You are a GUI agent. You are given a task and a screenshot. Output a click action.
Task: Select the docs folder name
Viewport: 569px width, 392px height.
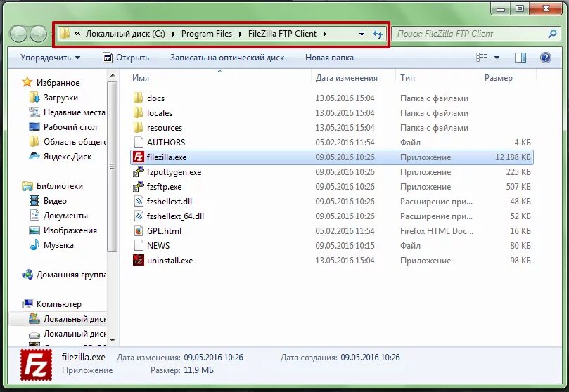155,98
